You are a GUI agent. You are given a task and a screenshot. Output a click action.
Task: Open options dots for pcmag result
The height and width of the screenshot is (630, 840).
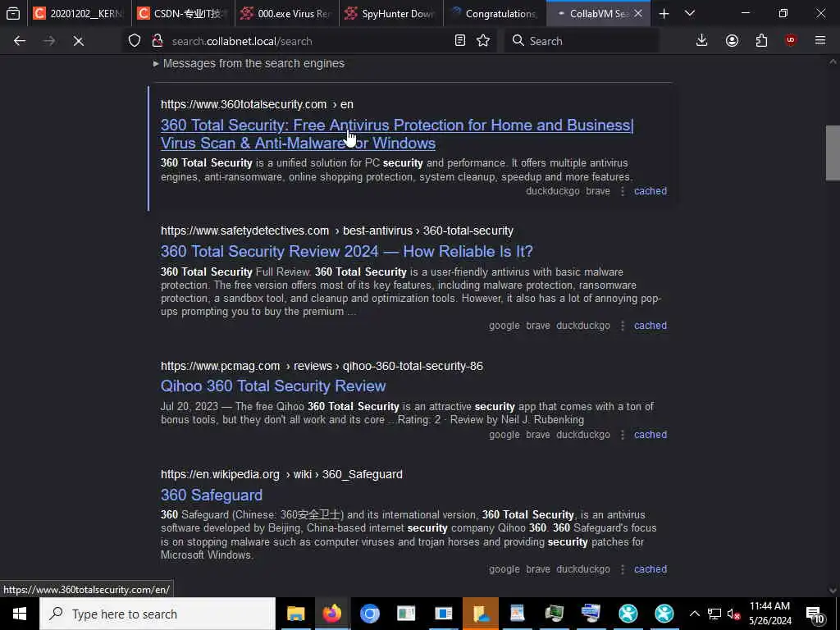pos(623,435)
